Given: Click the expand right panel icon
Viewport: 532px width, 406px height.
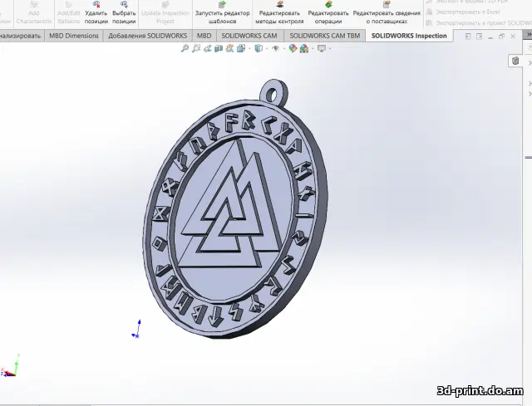Looking at the screenshot, I should click(479, 37).
